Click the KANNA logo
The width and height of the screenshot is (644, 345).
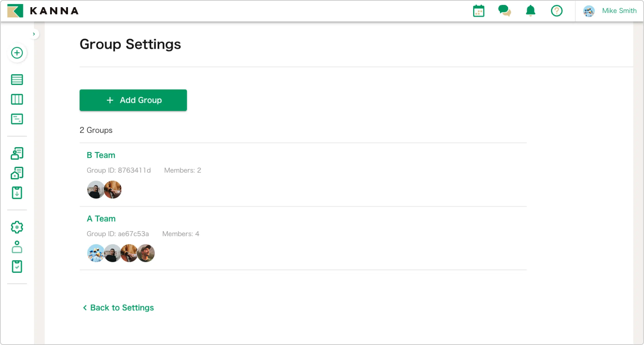pos(43,11)
